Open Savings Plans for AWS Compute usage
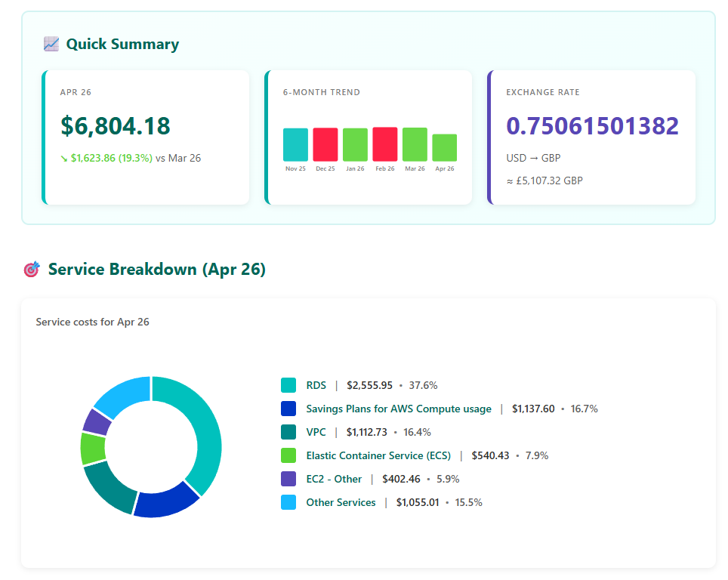Screen dimensions: 728x580 coord(398,409)
